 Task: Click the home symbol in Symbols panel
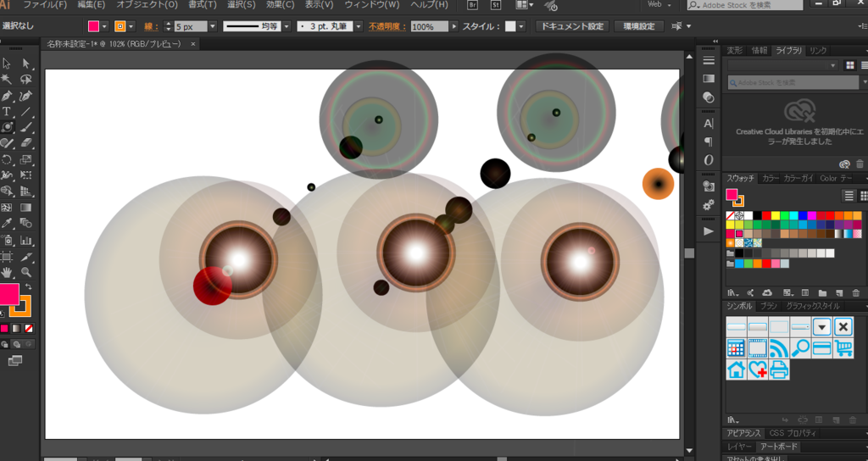(x=737, y=369)
